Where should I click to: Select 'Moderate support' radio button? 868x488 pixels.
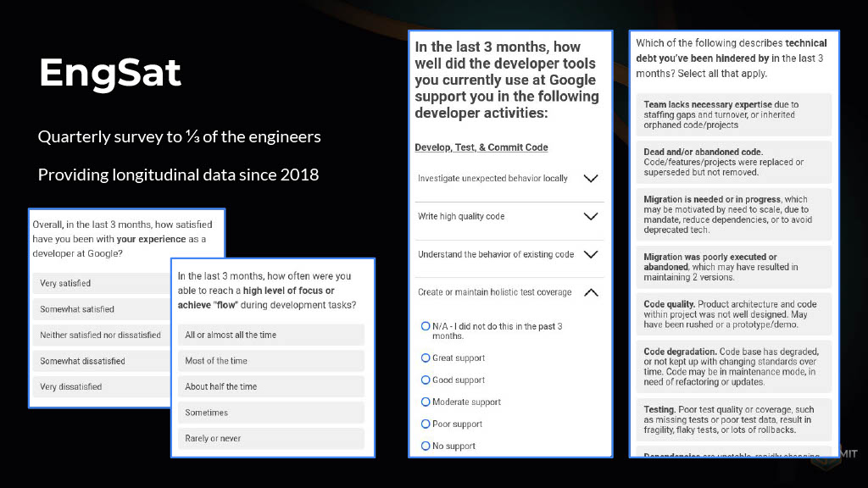click(426, 402)
